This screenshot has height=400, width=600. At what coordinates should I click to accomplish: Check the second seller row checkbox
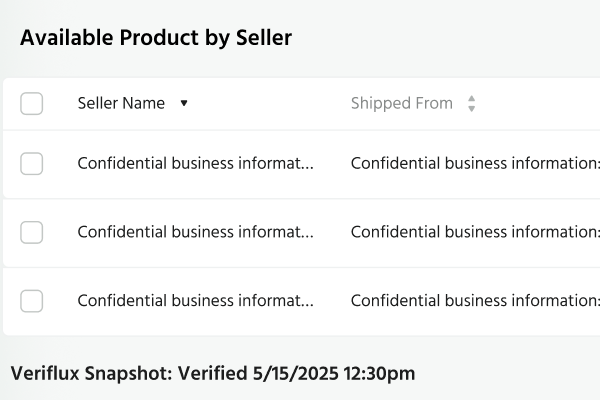click(32, 232)
